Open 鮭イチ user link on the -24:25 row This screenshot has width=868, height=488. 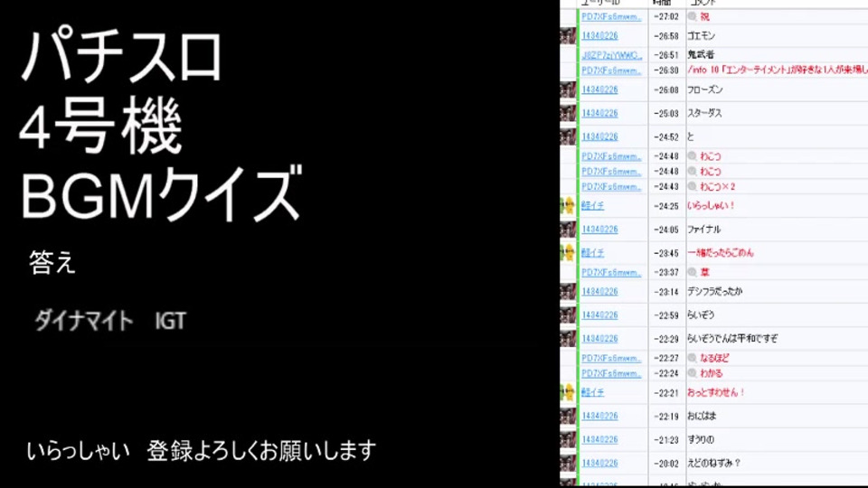(592, 206)
